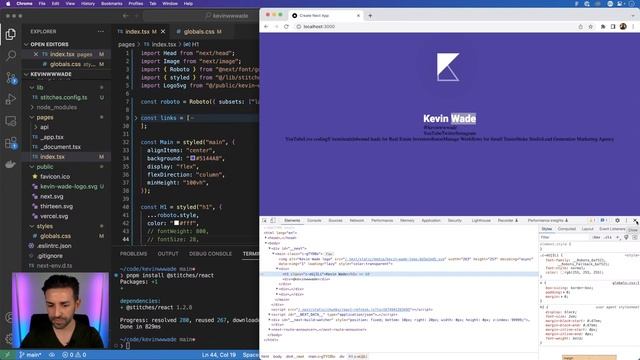Click the Explorer more actions ellipsis

pyautogui.click(x=100, y=31)
